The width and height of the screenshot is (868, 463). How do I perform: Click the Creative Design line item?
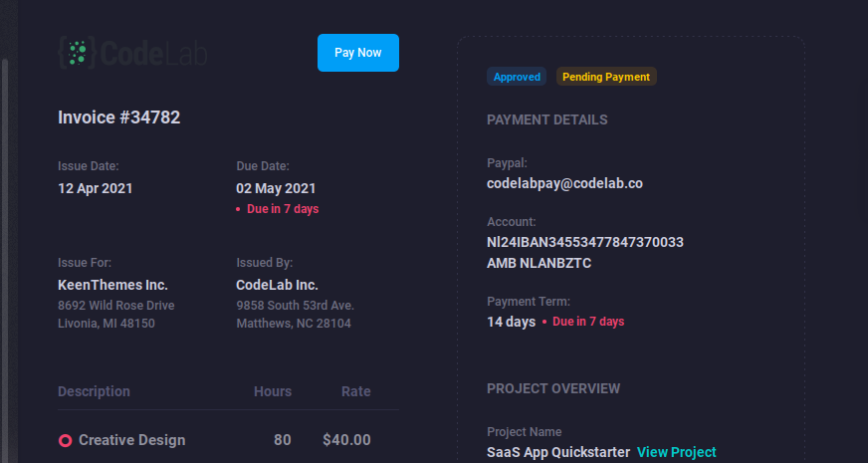click(x=131, y=440)
